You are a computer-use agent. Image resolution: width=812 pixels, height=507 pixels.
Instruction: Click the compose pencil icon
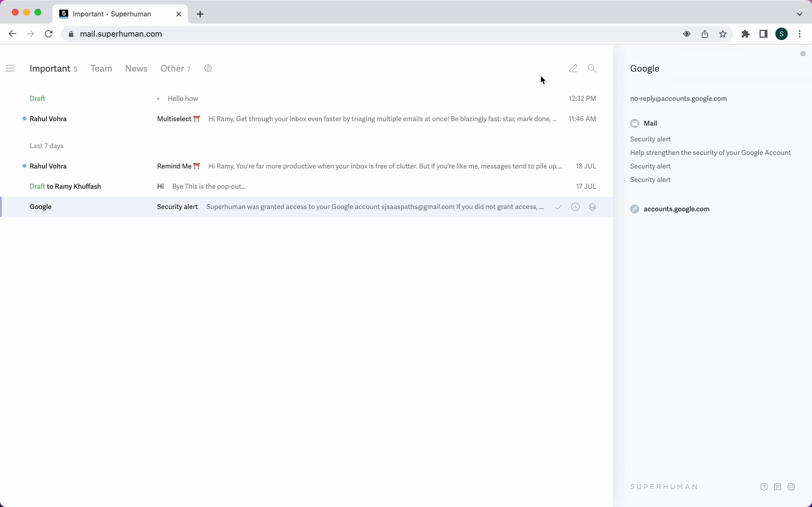573,68
